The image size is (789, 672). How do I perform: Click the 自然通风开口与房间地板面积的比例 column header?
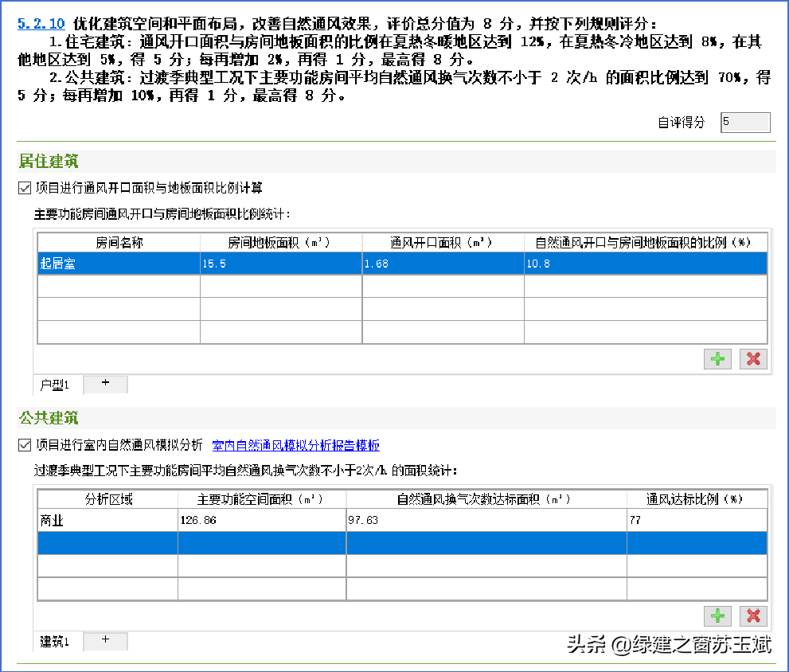646,243
